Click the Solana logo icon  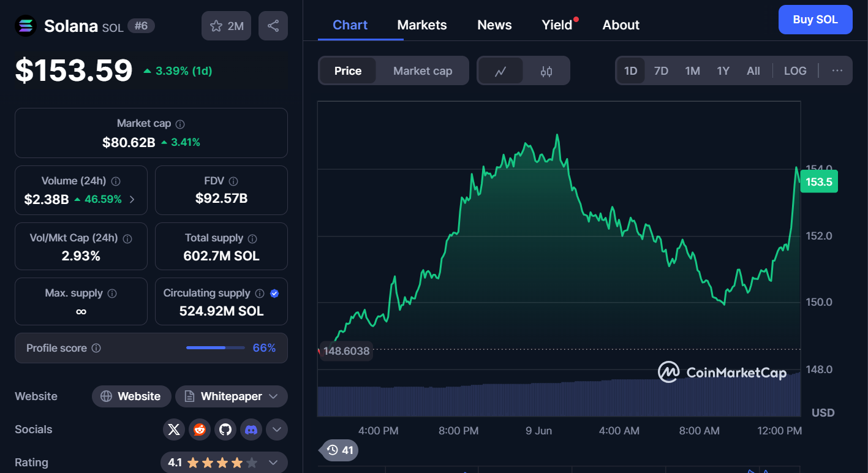[x=26, y=26]
